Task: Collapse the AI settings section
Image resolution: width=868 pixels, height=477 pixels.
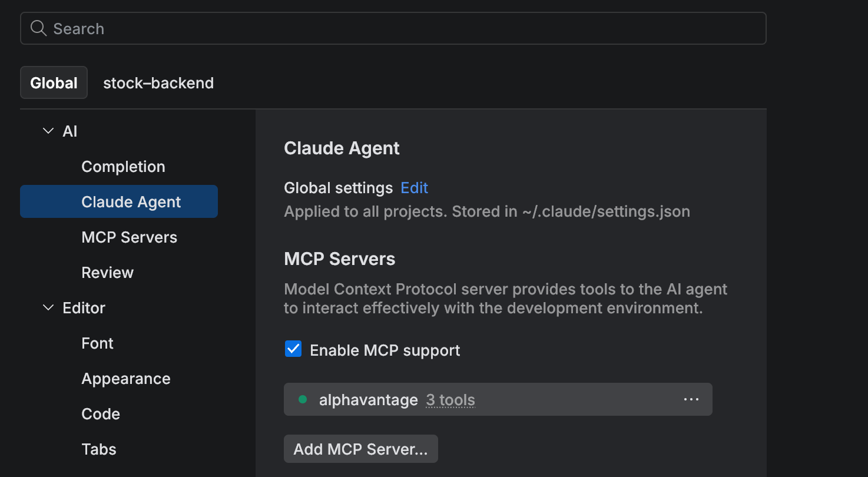Action: coord(48,131)
